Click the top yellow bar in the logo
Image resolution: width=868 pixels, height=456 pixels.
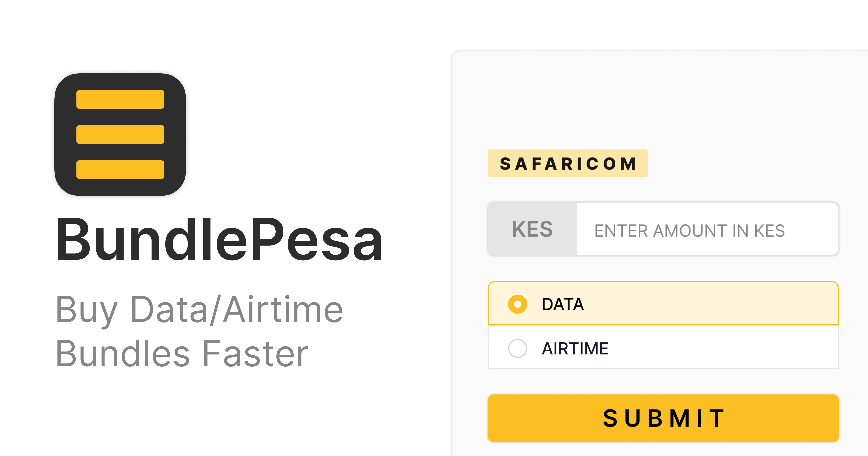click(120, 99)
